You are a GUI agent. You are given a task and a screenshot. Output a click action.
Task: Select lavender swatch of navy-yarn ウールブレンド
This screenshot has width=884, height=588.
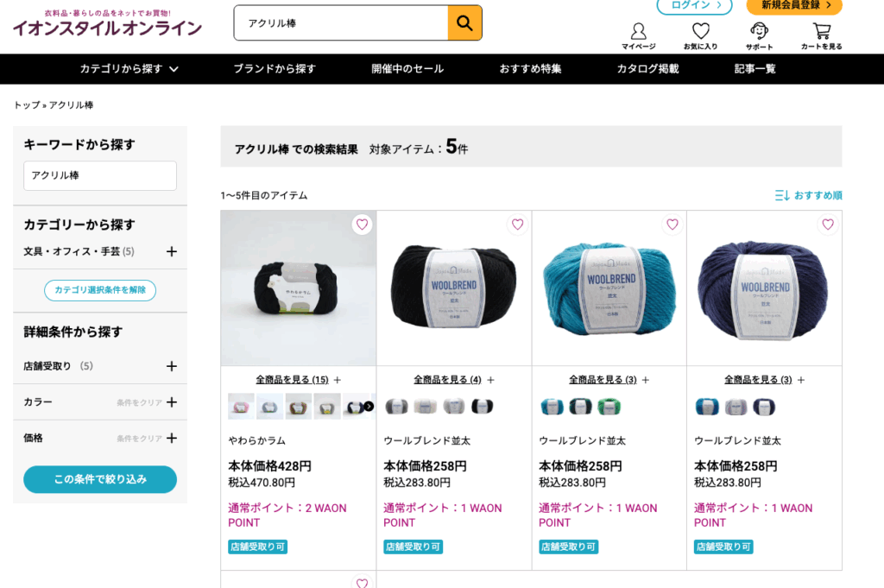[736, 407]
